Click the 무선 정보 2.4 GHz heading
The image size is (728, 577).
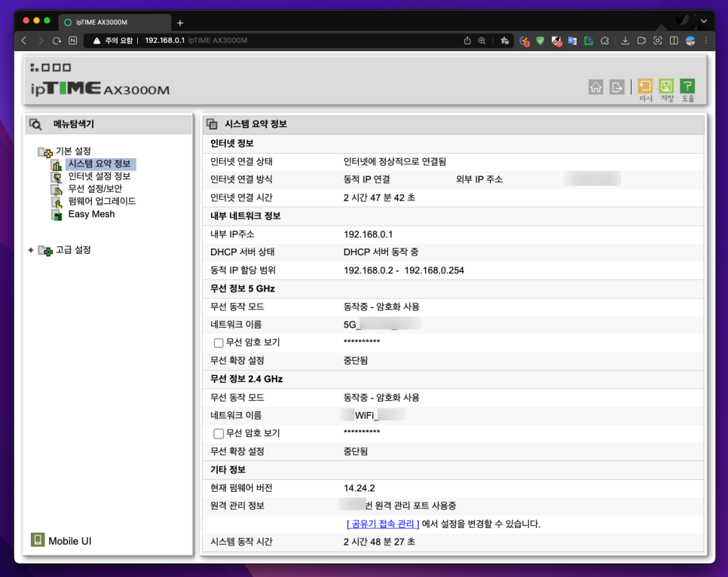pyautogui.click(x=246, y=379)
